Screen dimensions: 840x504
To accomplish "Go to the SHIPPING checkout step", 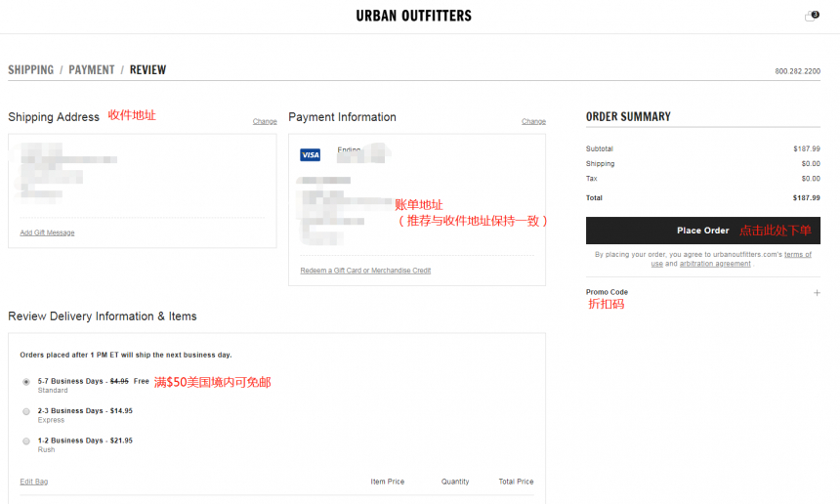I will tap(30, 69).
